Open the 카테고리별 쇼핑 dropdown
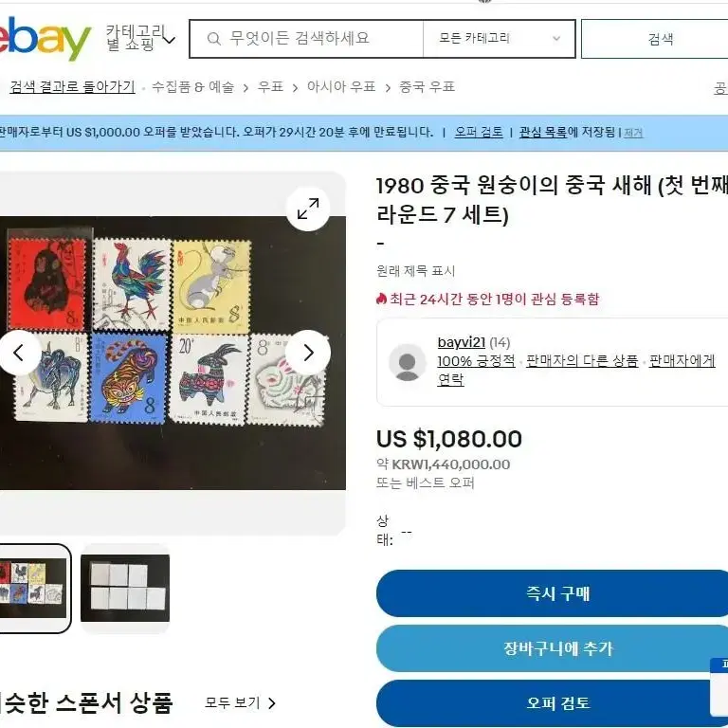The height and width of the screenshot is (728, 728). (x=140, y=38)
